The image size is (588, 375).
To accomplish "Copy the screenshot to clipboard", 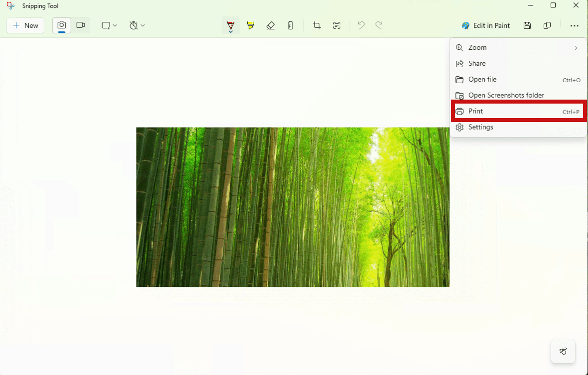I will pyautogui.click(x=547, y=25).
